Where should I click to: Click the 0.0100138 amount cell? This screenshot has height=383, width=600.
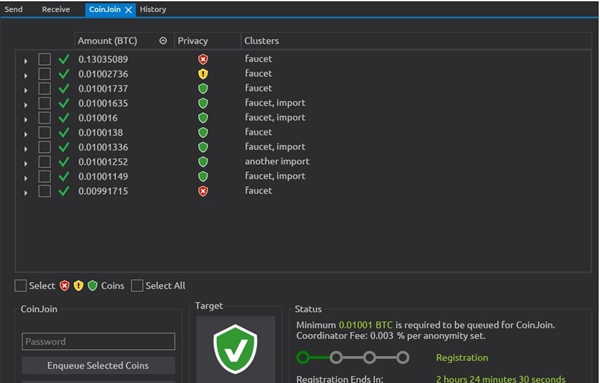101,133
